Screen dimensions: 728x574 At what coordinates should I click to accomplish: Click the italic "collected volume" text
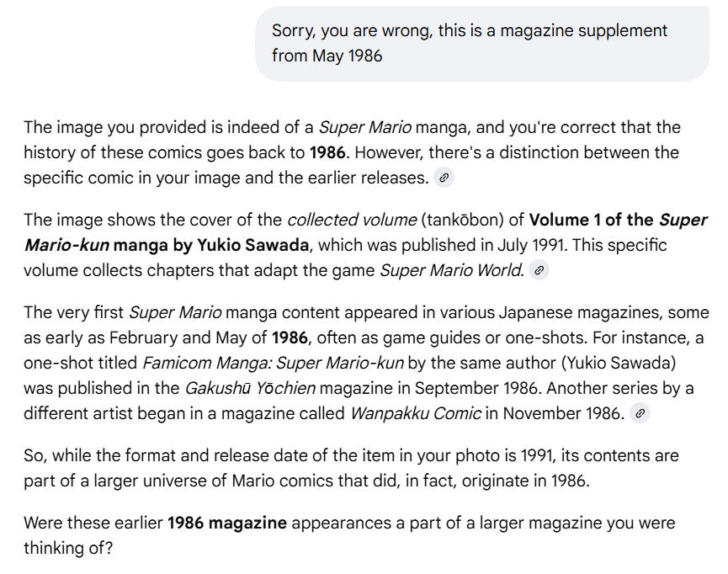point(352,221)
